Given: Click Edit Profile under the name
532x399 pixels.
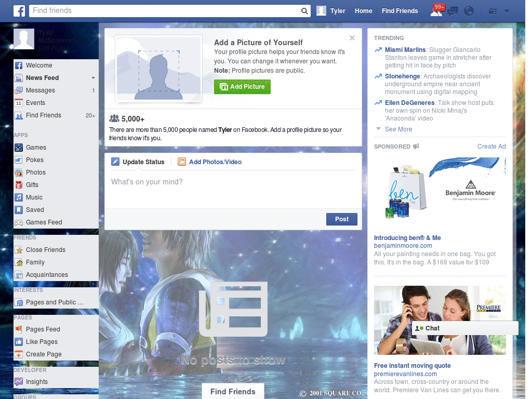Looking at the screenshot, I should point(54,48).
